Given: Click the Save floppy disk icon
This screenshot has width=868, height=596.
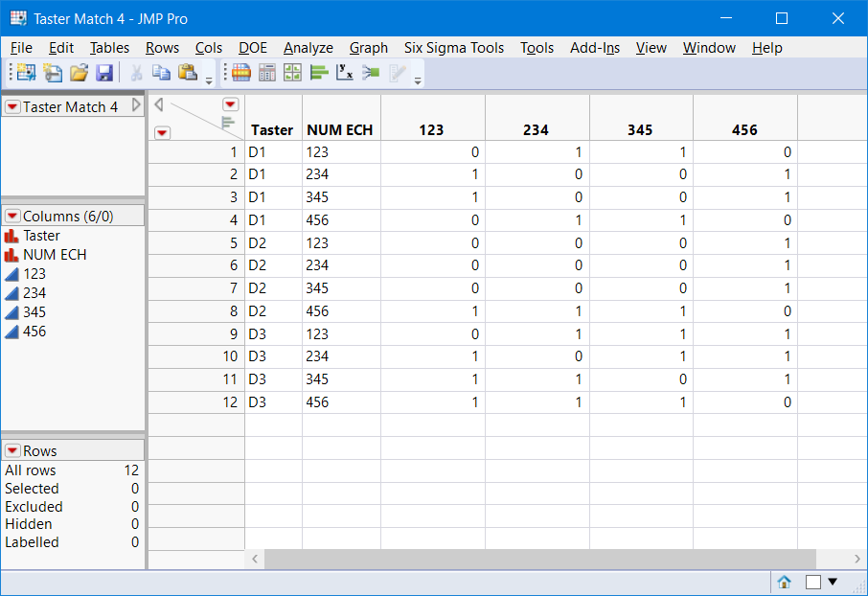Looking at the screenshot, I should 104,72.
